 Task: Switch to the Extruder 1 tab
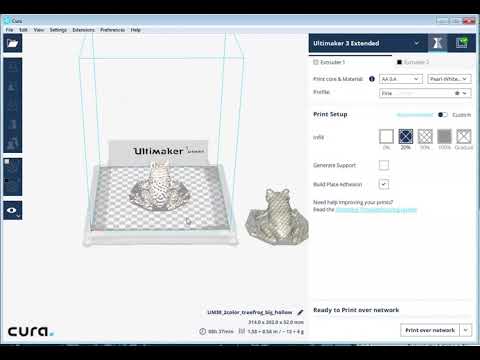click(350, 62)
